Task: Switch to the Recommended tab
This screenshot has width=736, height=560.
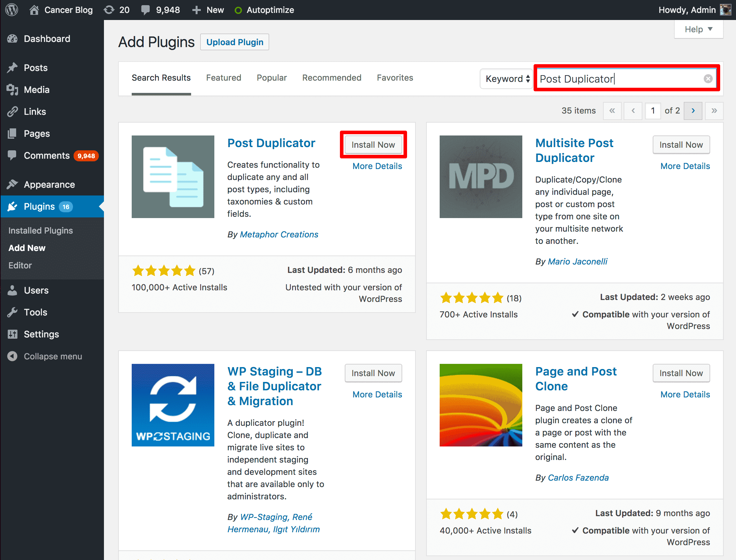Action: coord(332,78)
